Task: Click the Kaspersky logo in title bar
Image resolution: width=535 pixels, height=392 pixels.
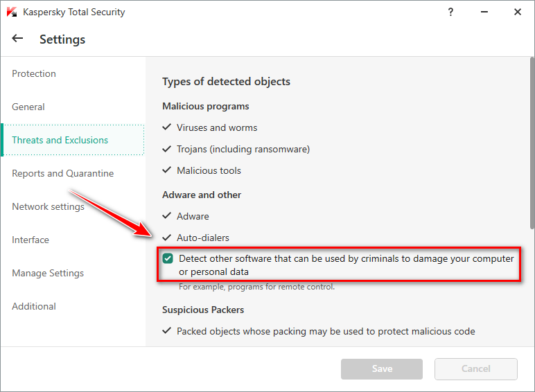Action: (12, 12)
